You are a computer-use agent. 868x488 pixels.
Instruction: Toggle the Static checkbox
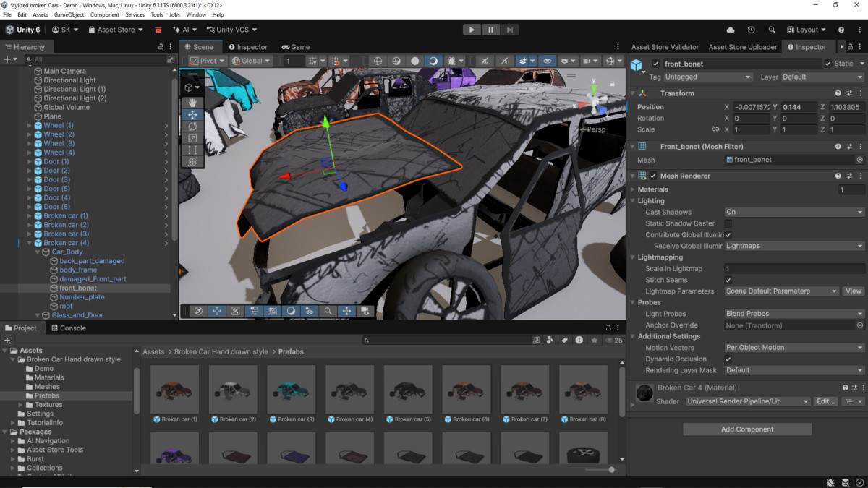828,64
